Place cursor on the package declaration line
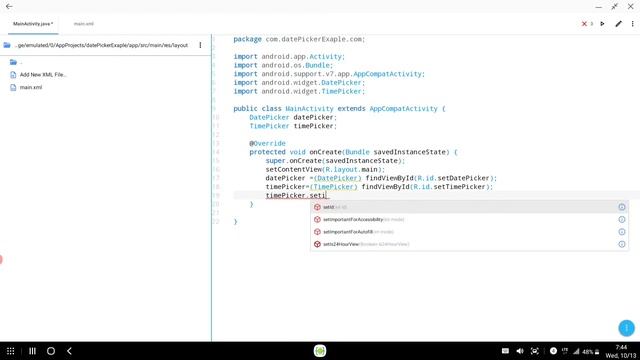 pos(299,39)
